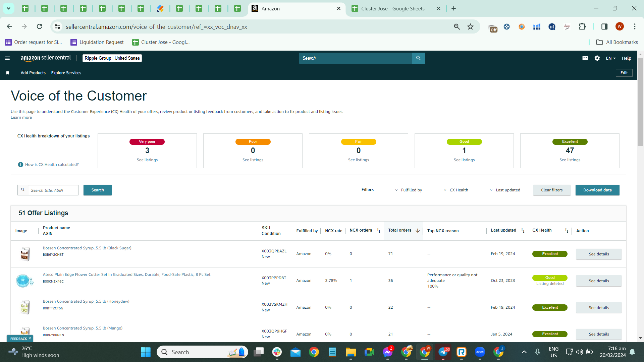Open Slack from the taskbar
Screen dimensions: 644x362
click(x=277, y=352)
